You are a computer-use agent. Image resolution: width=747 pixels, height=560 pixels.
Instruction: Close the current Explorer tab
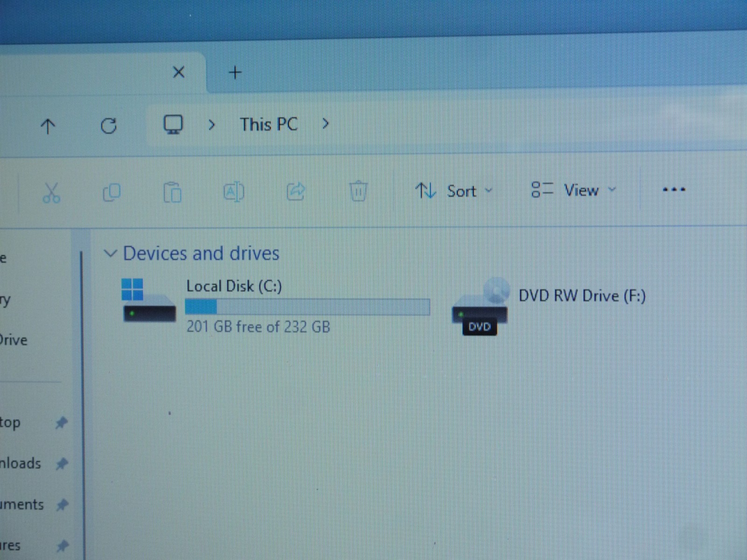coord(178,72)
